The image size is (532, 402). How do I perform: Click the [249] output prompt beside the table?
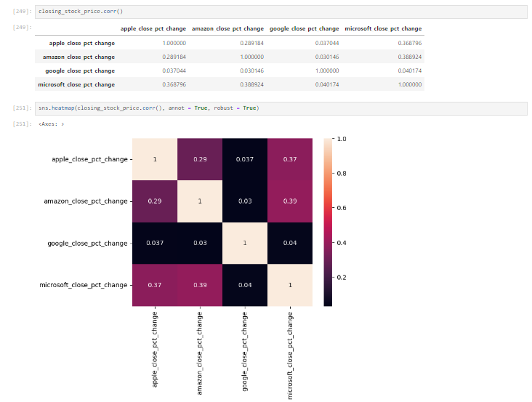22,27
